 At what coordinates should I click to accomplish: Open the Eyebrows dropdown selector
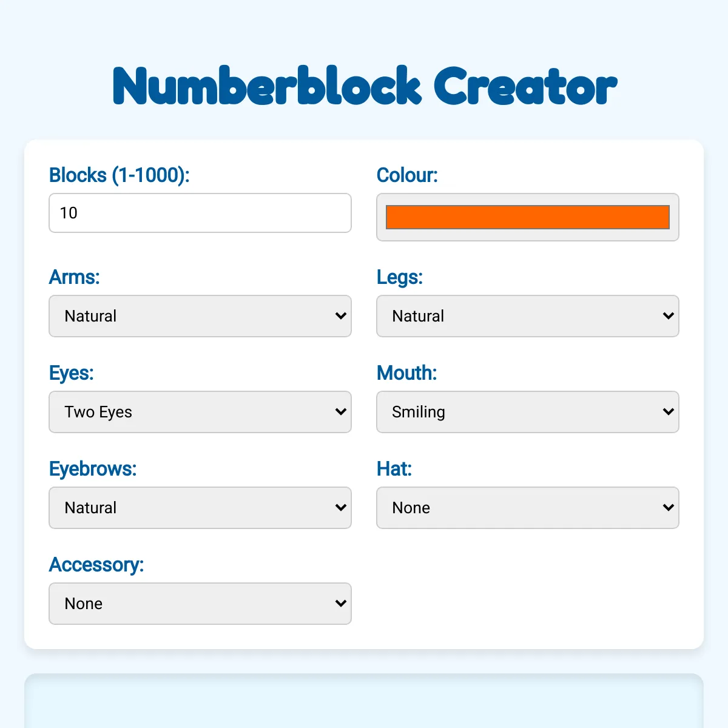click(x=200, y=508)
